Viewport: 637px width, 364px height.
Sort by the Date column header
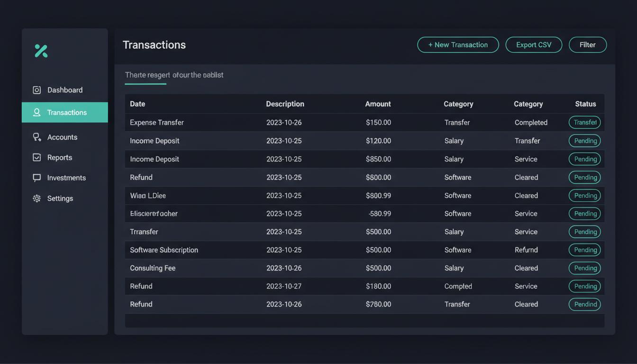pyautogui.click(x=137, y=104)
